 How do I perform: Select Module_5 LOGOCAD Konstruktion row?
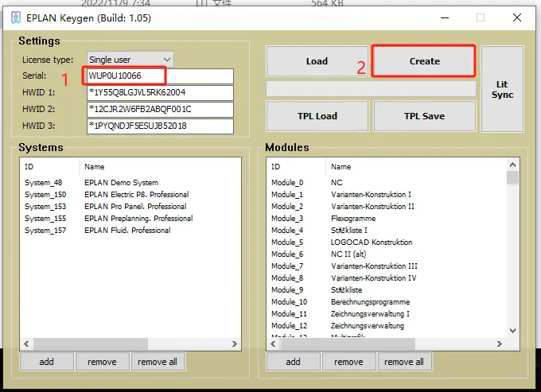387,243
